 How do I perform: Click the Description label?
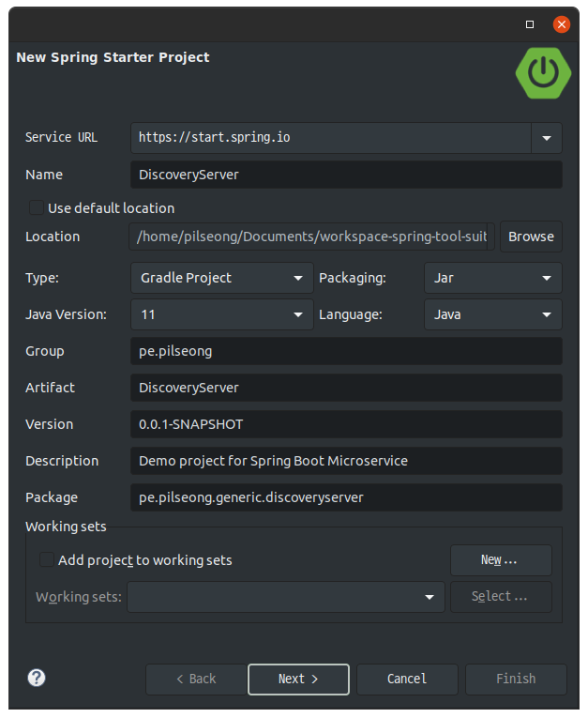(x=62, y=461)
